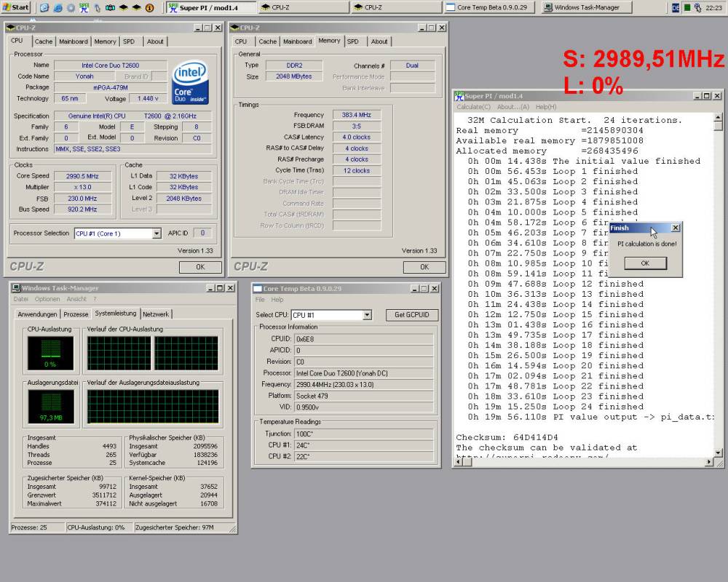Open SPD tab in CPU-Z processor window
Viewport: 728px width, 582px height.
coord(129,41)
